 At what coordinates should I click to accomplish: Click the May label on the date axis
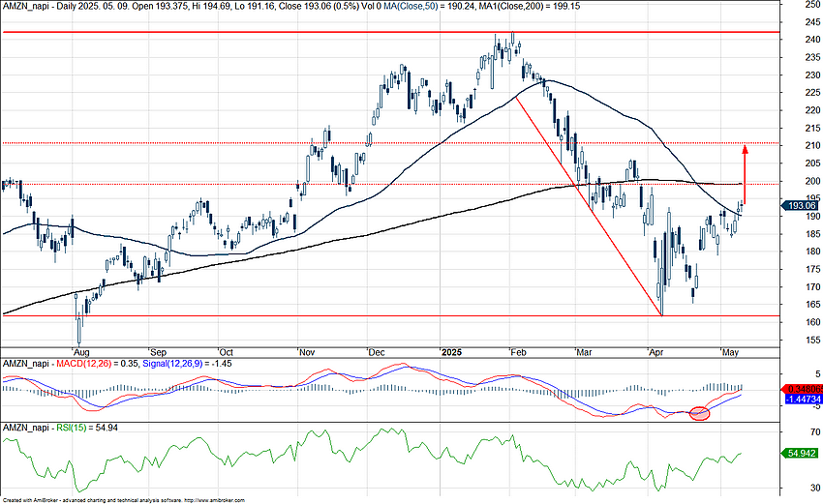coord(731,352)
